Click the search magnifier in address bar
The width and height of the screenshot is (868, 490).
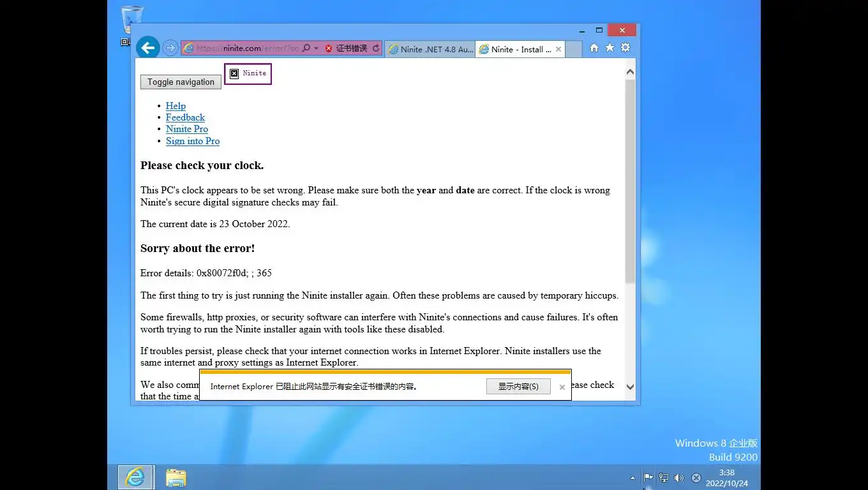[x=306, y=48]
